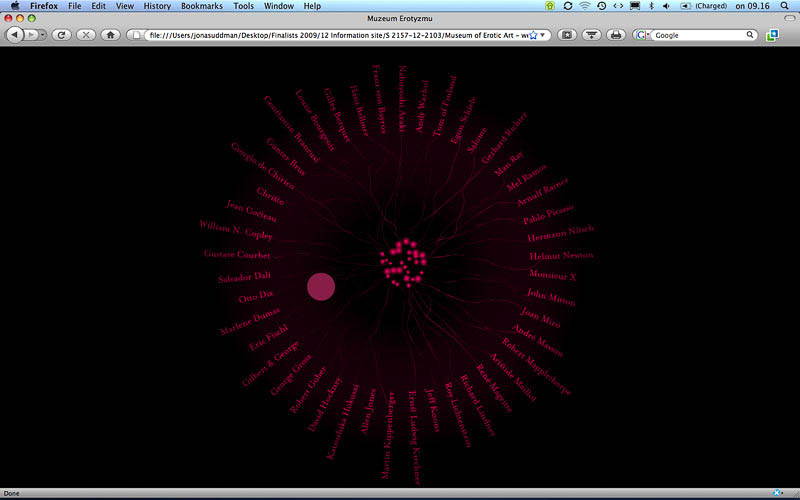
Task: Select artist Jean Cocteau
Action: (252, 211)
